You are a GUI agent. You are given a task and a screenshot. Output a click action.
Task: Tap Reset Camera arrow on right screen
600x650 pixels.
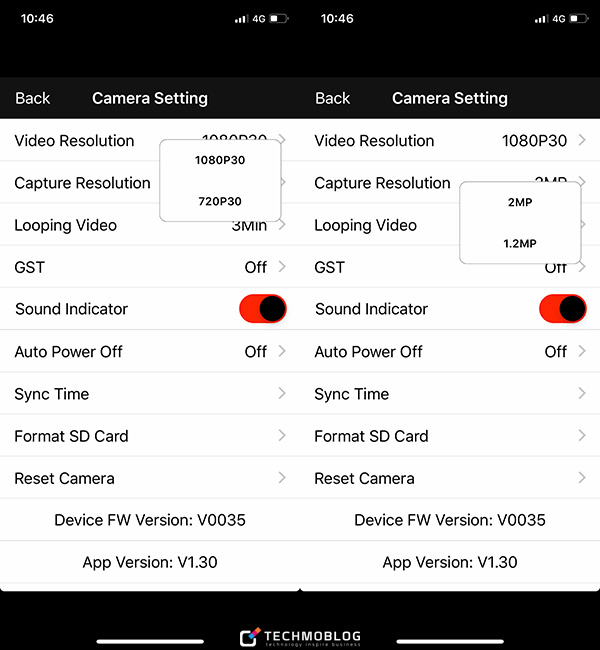(x=582, y=478)
